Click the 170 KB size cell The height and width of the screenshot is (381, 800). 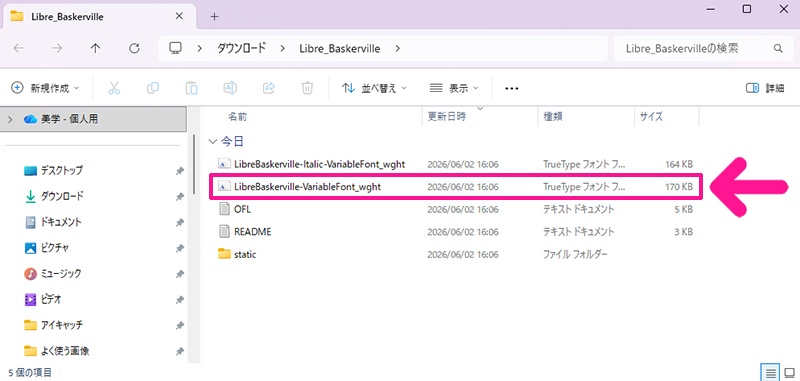(679, 187)
